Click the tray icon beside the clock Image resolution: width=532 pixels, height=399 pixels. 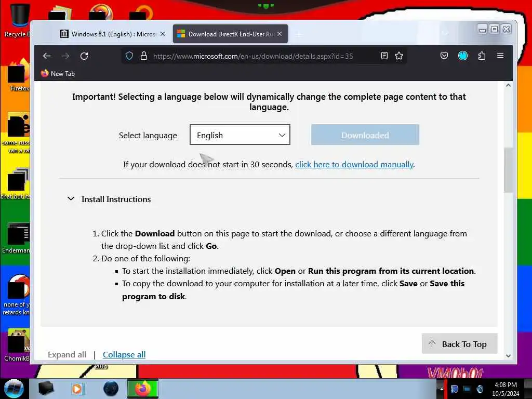(x=480, y=389)
